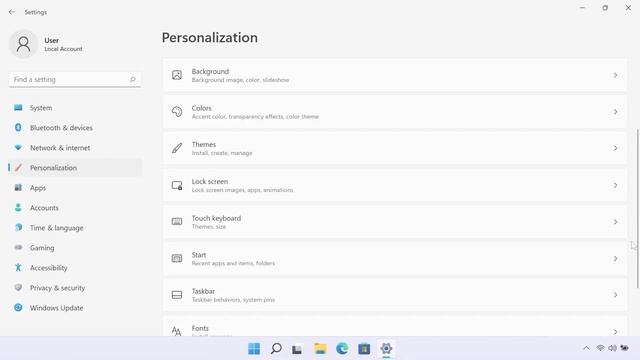The width and height of the screenshot is (640, 360).
Task: Expand the Start row chevron
Action: [x=615, y=258]
